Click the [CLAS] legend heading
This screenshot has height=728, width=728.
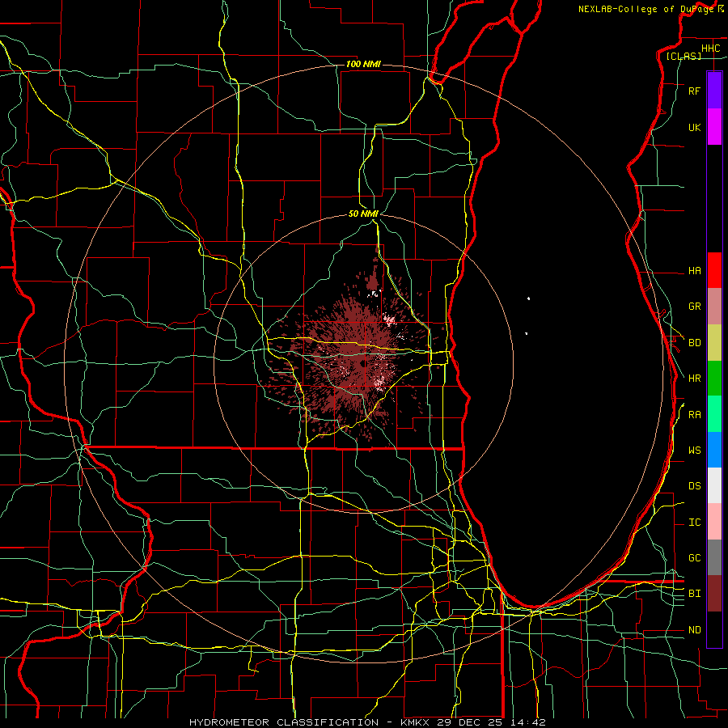pos(684,56)
